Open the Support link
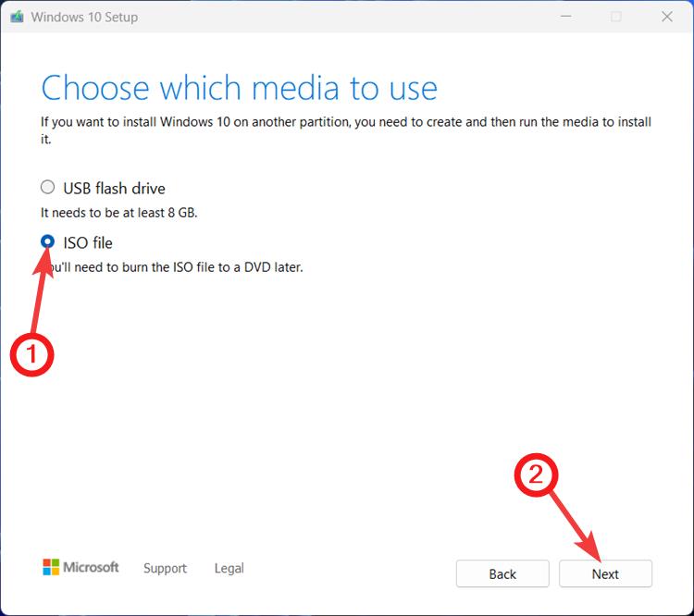Image resolution: width=694 pixels, height=616 pixels. pyautogui.click(x=165, y=568)
